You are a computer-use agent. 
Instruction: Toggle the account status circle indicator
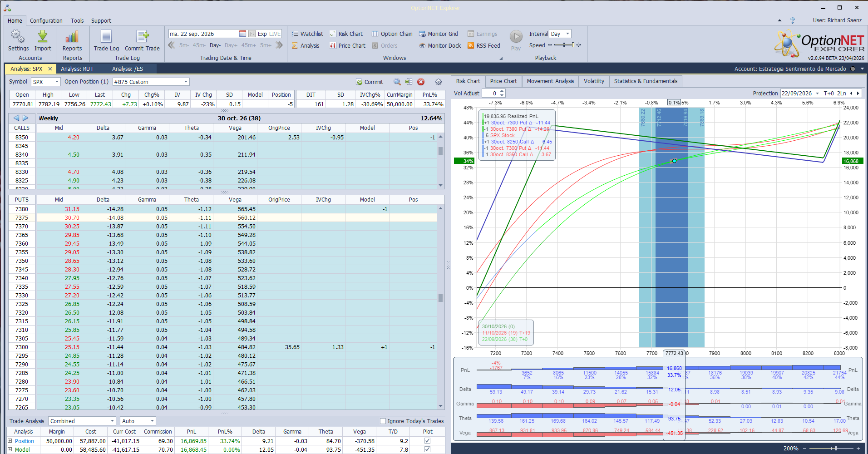[853, 69]
